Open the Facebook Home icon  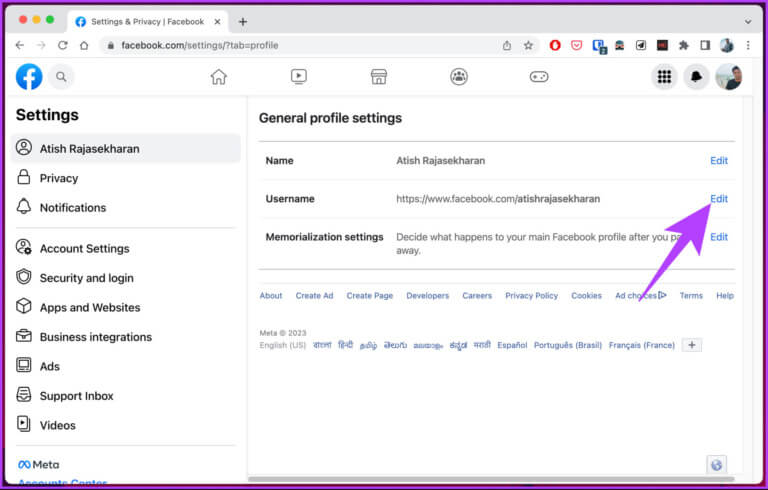(218, 77)
